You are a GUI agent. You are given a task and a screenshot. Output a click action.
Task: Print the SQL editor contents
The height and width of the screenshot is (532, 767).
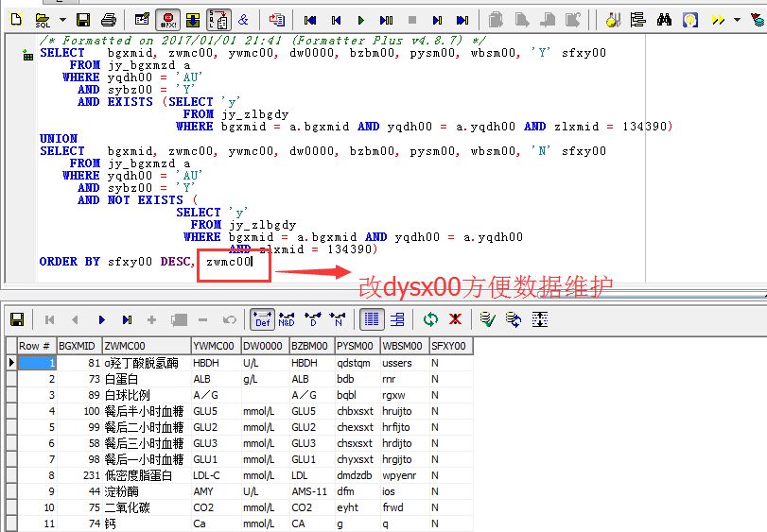tap(109, 20)
